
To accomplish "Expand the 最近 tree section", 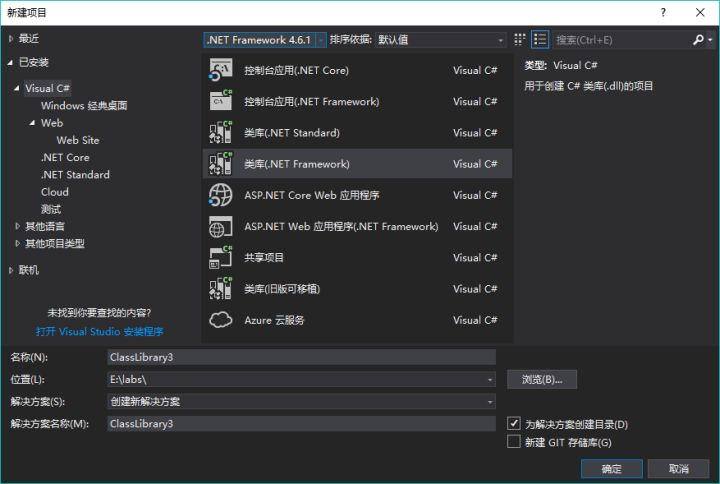I will click(x=11, y=39).
